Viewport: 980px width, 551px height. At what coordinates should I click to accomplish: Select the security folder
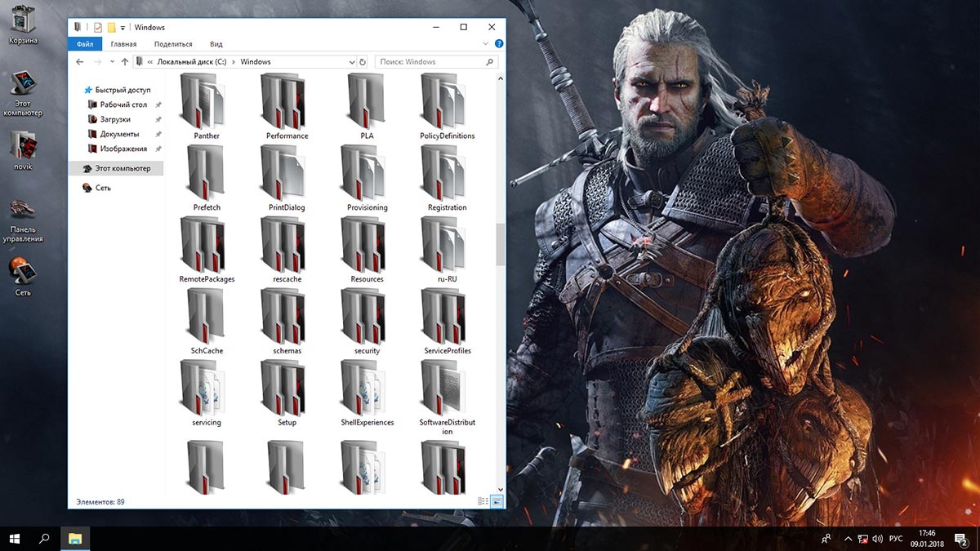tap(367, 322)
